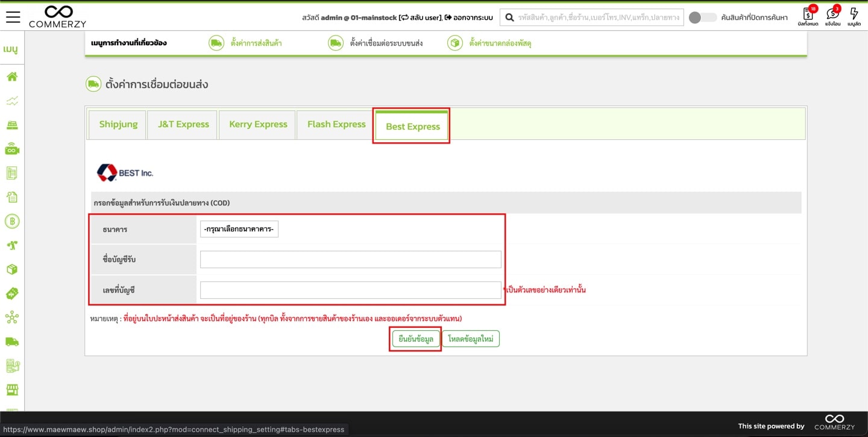Open the network nodes sidebar icon
Image resolution: width=868 pixels, height=437 pixels.
coord(12,318)
